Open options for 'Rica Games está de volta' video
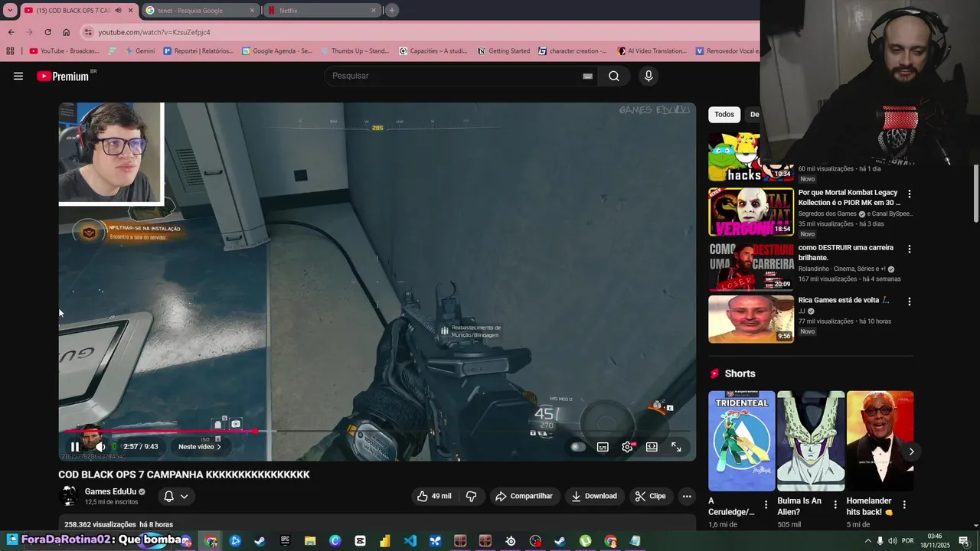The width and height of the screenshot is (980, 551). pos(910,302)
